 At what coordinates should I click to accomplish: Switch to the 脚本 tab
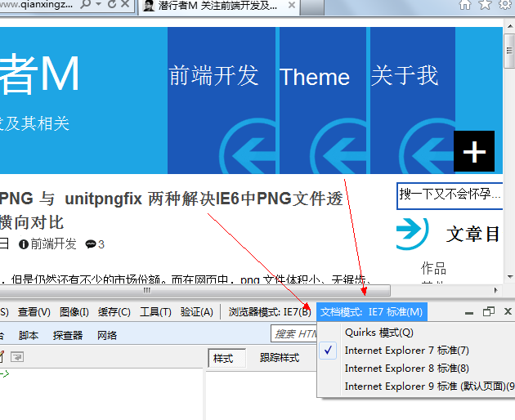pyautogui.click(x=29, y=335)
